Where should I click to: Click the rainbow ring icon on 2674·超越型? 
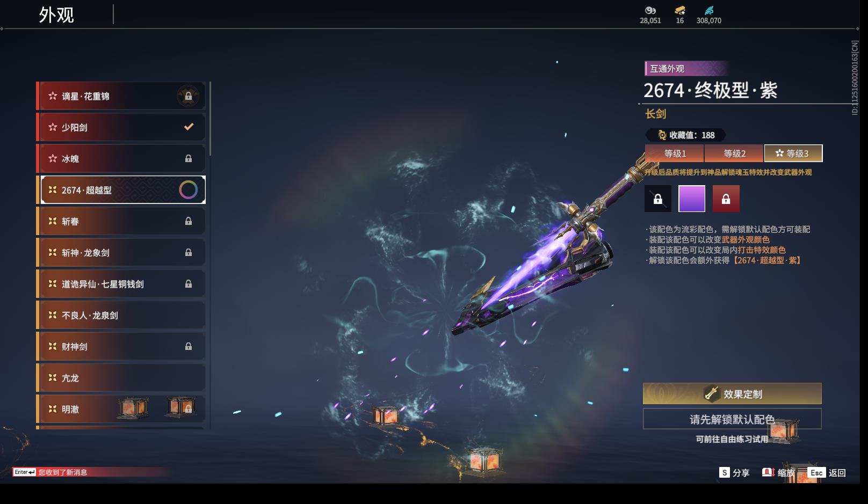(x=188, y=189)
